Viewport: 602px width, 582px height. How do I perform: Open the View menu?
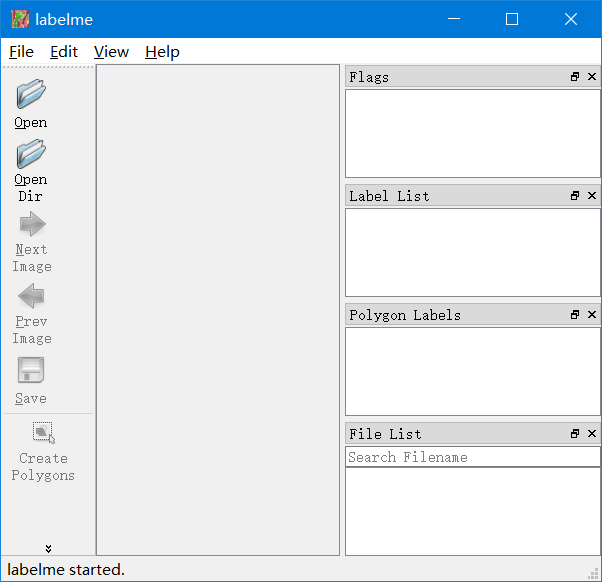(111, 51)
